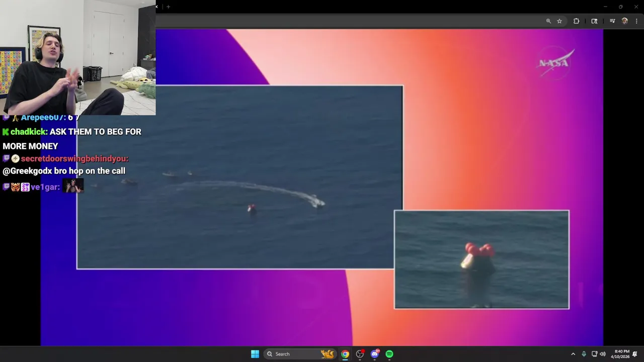Click the emote in ve1gar's message
This screenshot has height=362, width=644.
73,186
